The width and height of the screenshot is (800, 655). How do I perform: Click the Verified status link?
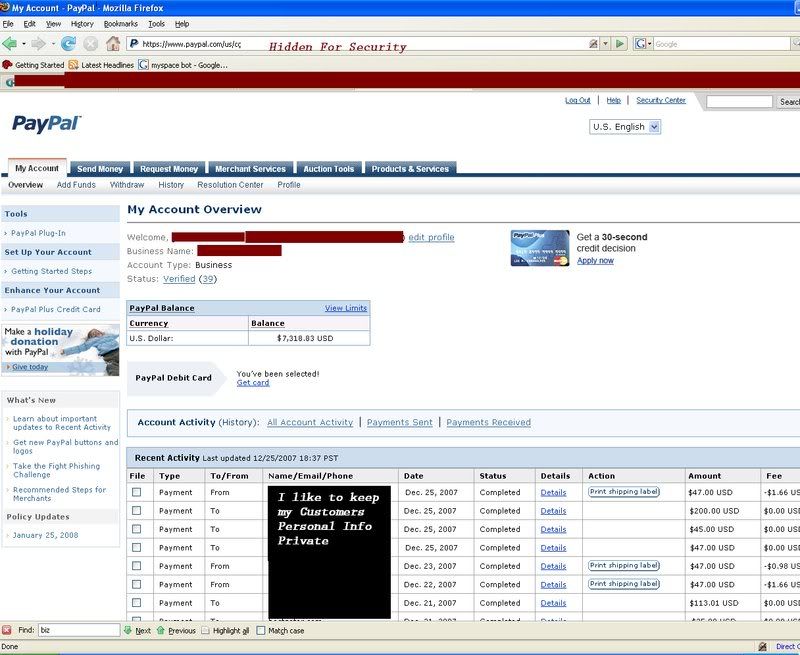(179, 279)
